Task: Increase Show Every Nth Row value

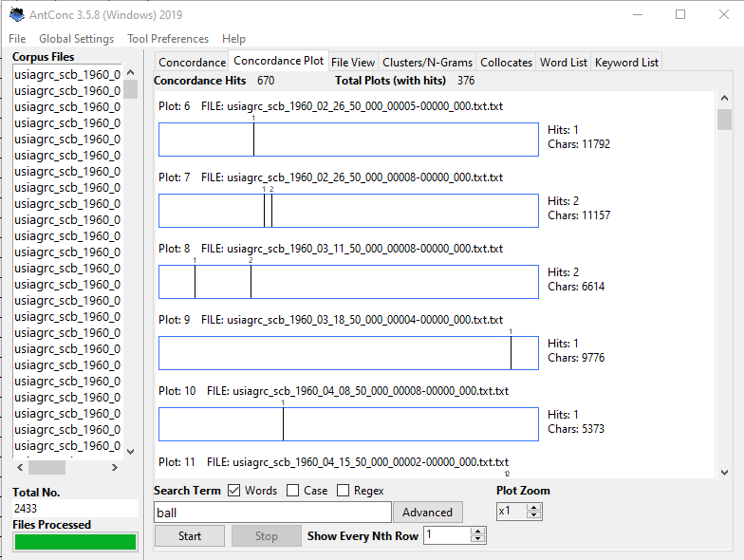Action: click(477, 531)
